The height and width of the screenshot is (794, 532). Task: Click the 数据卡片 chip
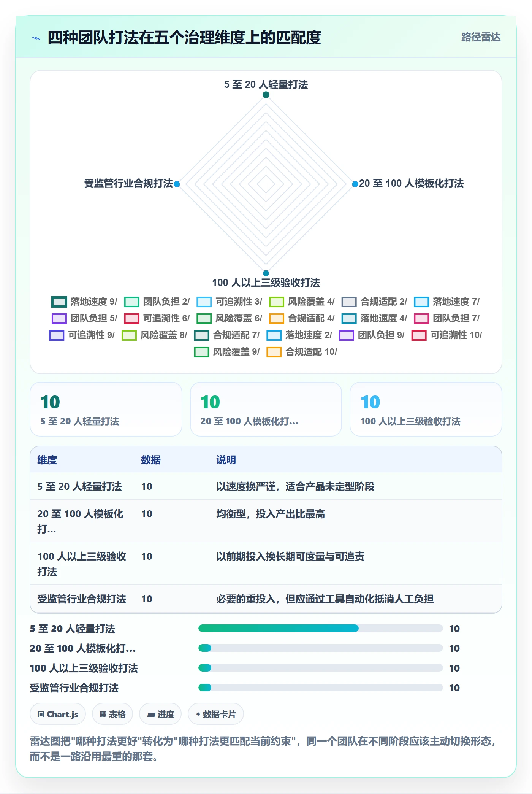(x=216, y=714)
